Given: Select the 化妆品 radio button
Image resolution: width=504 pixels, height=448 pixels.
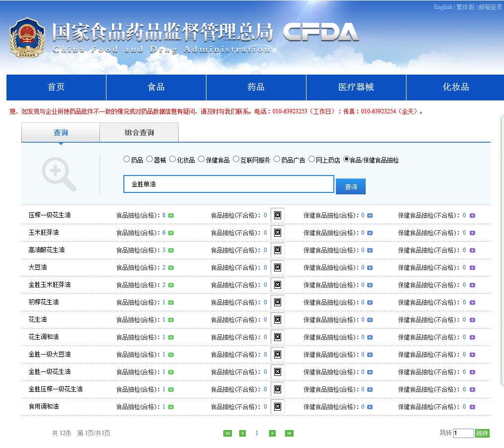Looking at the screenshot, I should pos(173,159).
